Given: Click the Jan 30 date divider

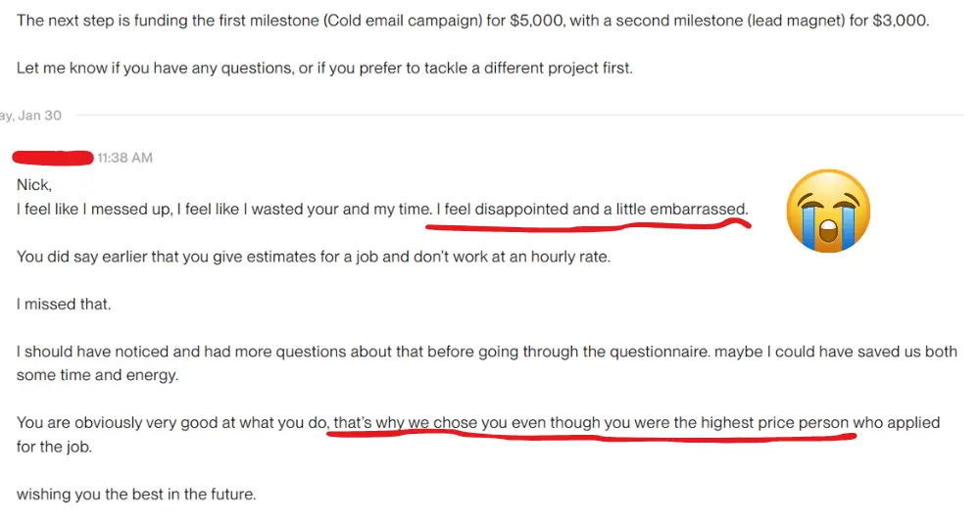Looking at the screenshot, I should click(31, 115).
